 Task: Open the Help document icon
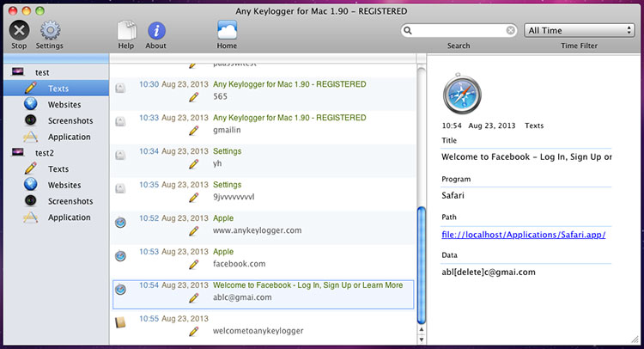tap(126, 31)
